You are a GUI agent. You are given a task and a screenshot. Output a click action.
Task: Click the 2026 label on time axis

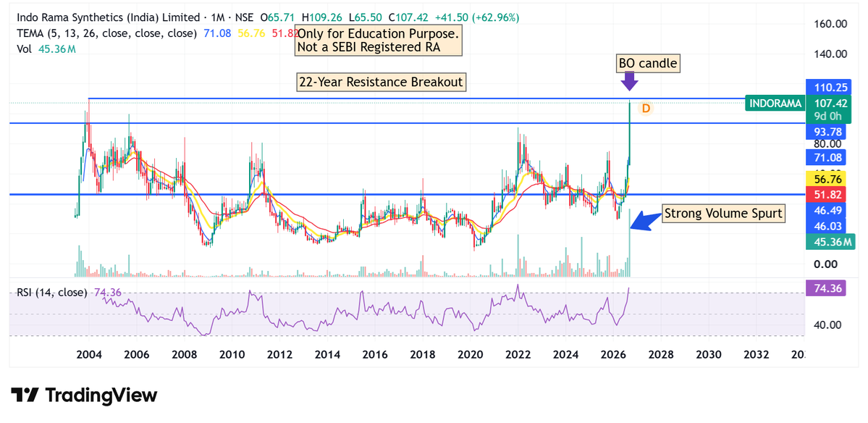point(613,354)
